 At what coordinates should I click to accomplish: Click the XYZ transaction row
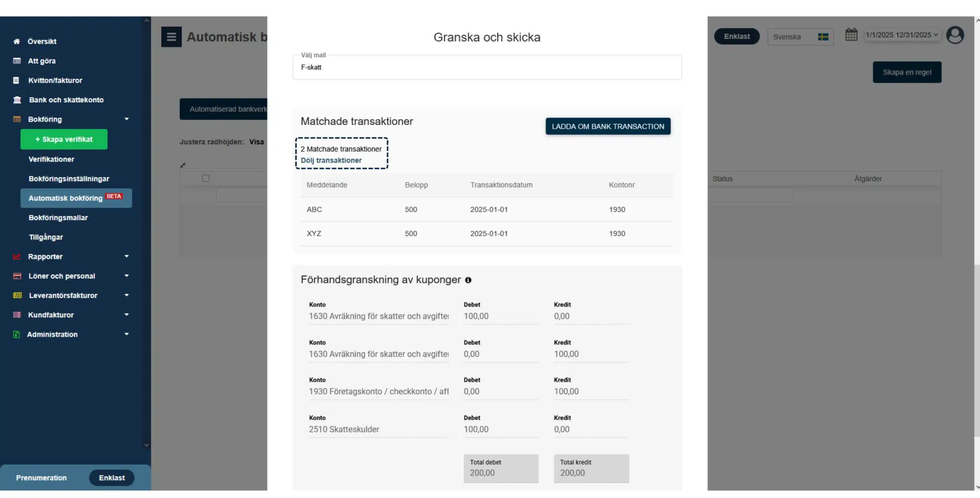487,234
